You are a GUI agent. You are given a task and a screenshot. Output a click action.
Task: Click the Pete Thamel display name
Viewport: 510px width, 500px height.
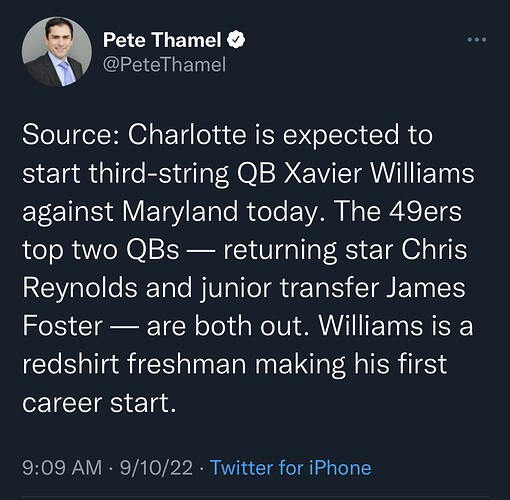pos(162,40)
